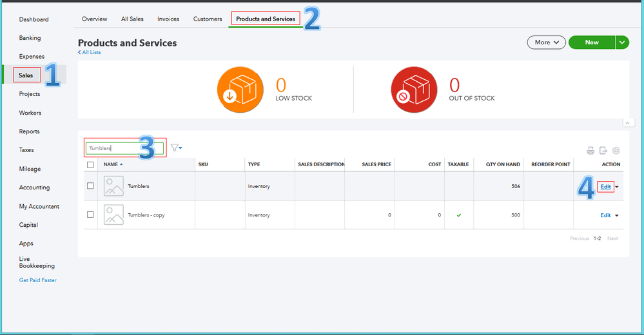Click the 506 quantity value
644x335 pixels.
pyautogui.click(x=516, y=186)
